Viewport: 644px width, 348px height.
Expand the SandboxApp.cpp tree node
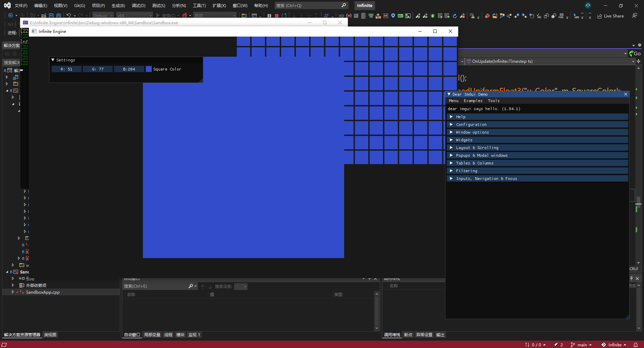(13, 292)
